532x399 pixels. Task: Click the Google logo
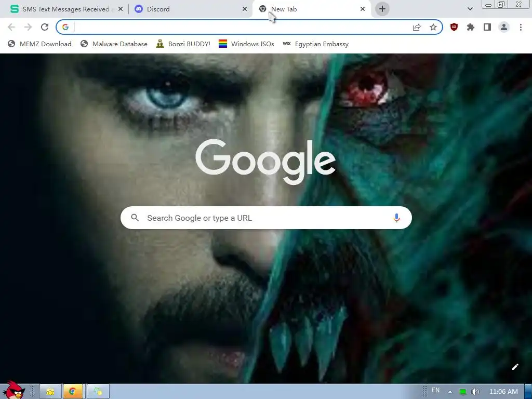(265, 162)
